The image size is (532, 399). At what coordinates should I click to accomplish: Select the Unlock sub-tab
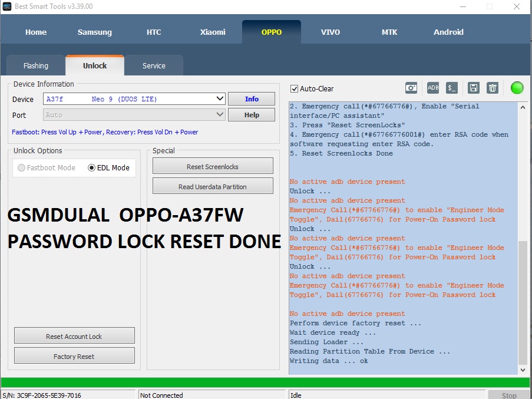(95, 65)
